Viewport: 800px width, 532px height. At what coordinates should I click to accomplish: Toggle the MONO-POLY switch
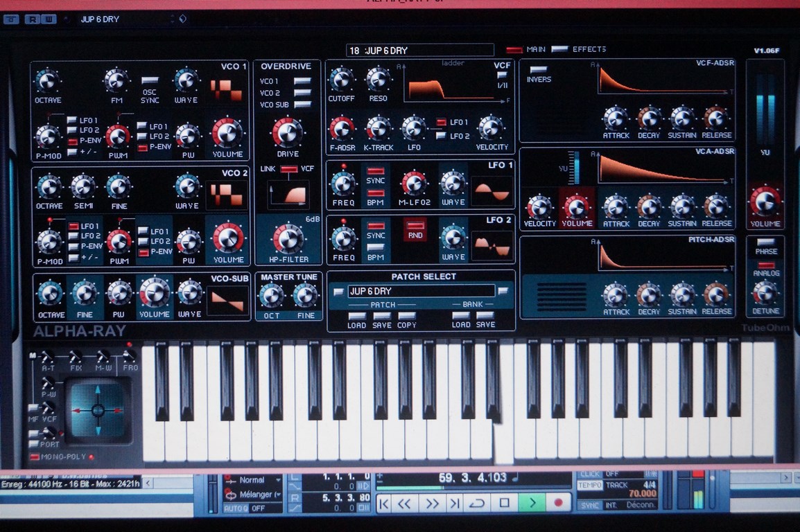(35, 456)
